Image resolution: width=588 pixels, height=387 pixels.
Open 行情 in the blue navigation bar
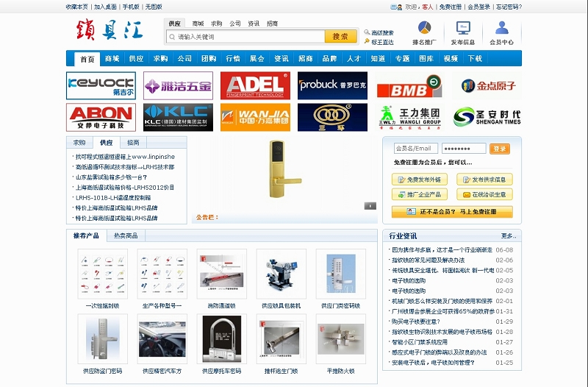233,59
